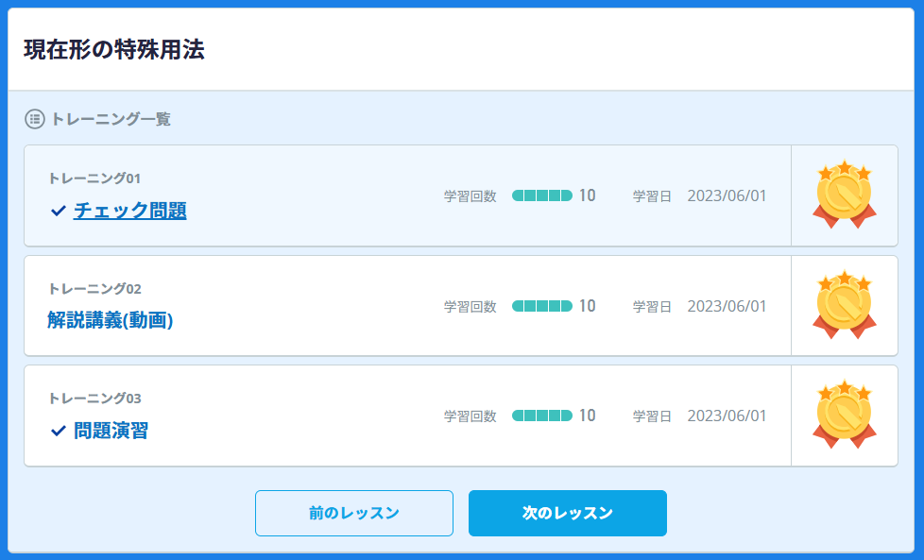Click the checkmark icon next to 問題演習
The image size is (924, 560).
tap(59, 432)
